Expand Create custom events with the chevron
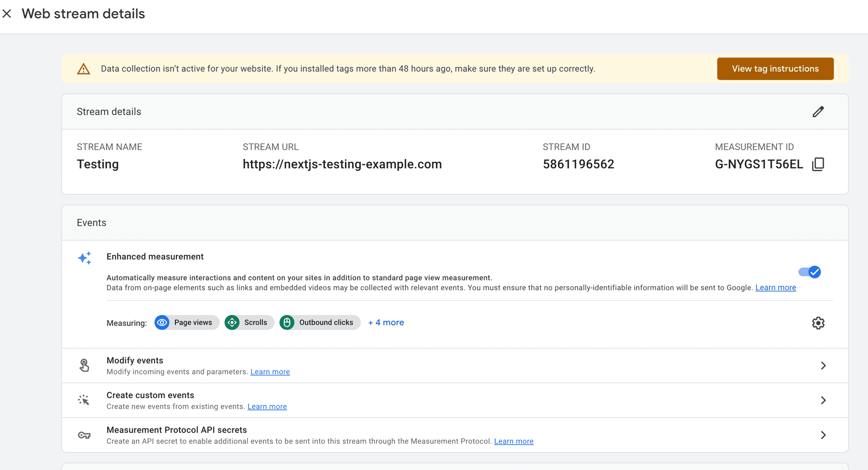 823,400
